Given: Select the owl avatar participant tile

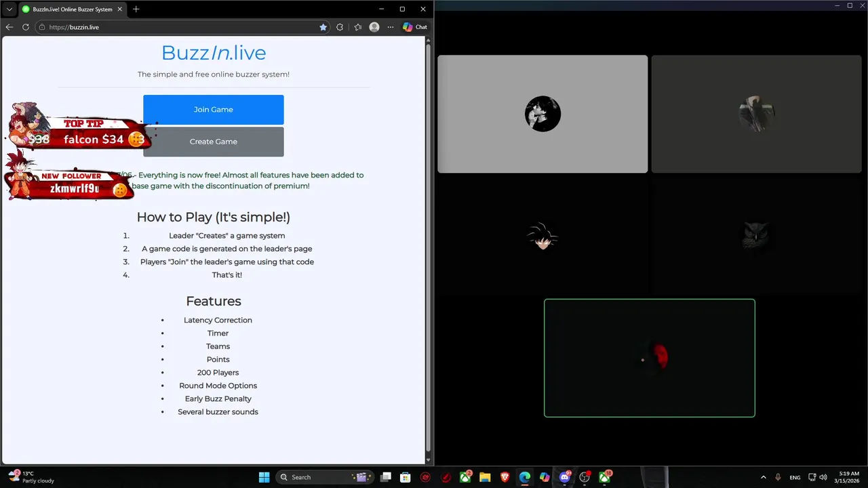Looking at the screenshot, I should tap(756, 236).
